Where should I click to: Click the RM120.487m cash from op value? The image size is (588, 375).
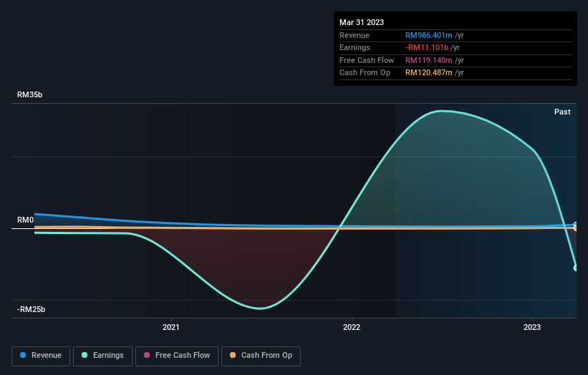[x=428, y=73]
